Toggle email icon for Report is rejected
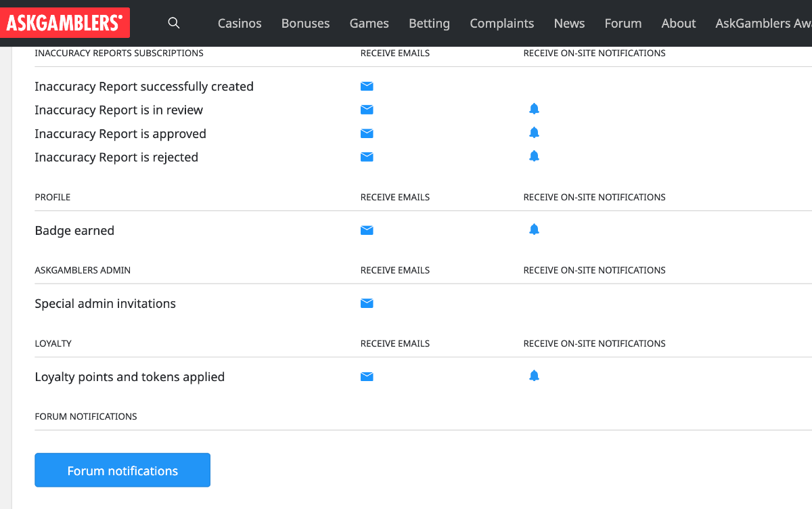 click(x=367, y=157)
